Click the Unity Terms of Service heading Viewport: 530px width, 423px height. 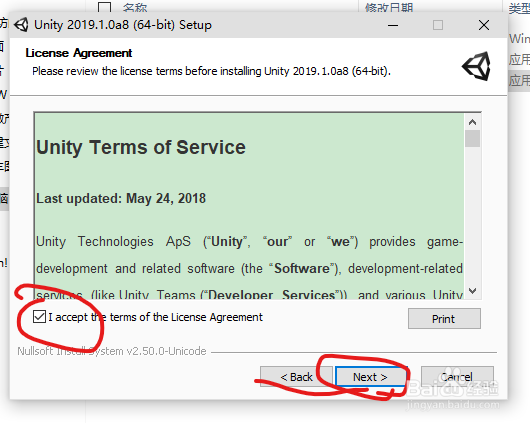pos(141,148)
